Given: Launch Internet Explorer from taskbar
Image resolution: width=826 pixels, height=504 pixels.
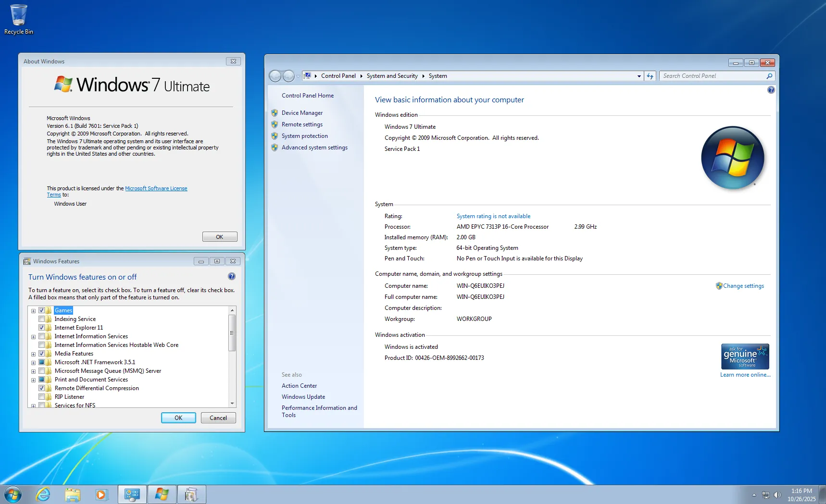Looking at the screenshot, I should coord(43,494).
